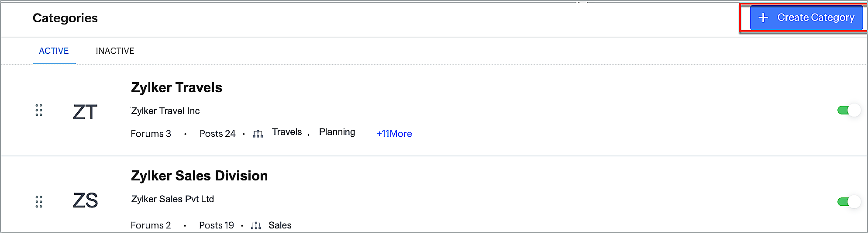Click the department icon beside Sales
Image resolution: width=868 pixels, height=235 pixels.
point(256,225)
